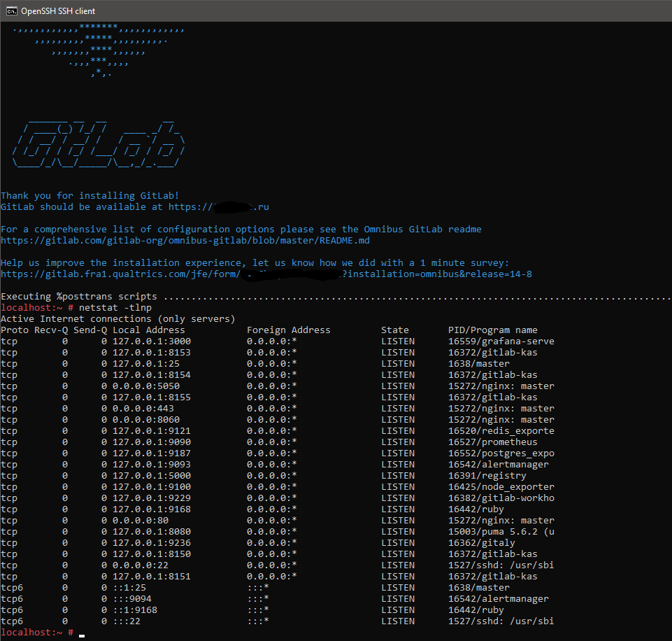Click the OpenSSH SSH client window title

(58, 11)
